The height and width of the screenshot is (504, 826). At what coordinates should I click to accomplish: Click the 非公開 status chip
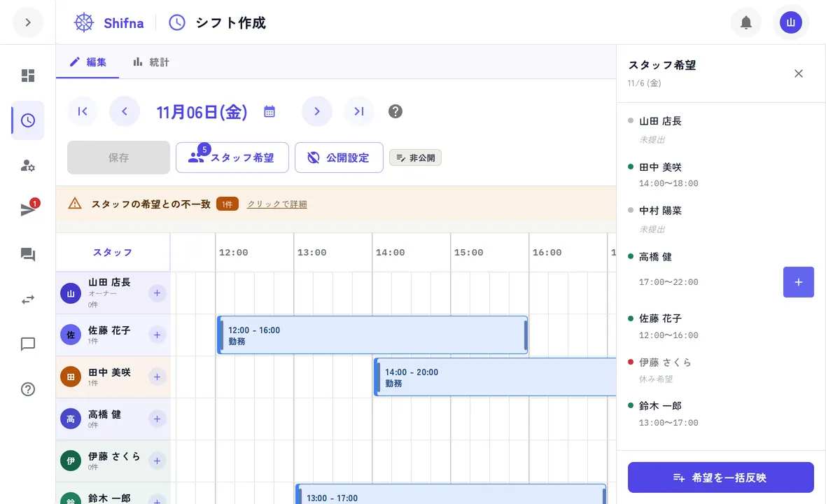416,157
